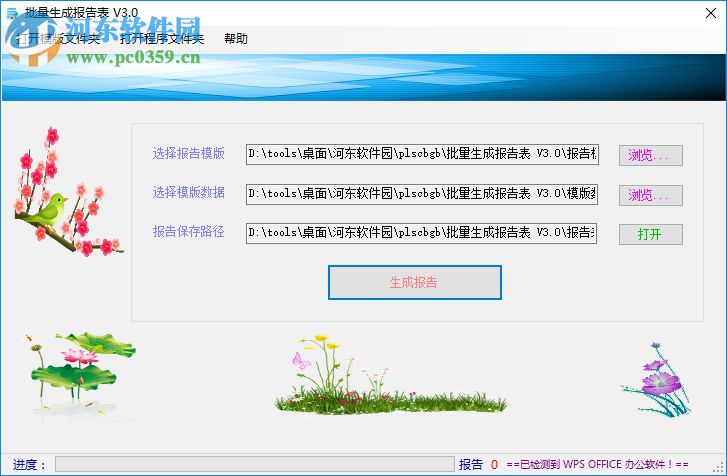Click 浏览 button for 选择报告模版
The height and width of the screenshot is (476, 727).
650,155
